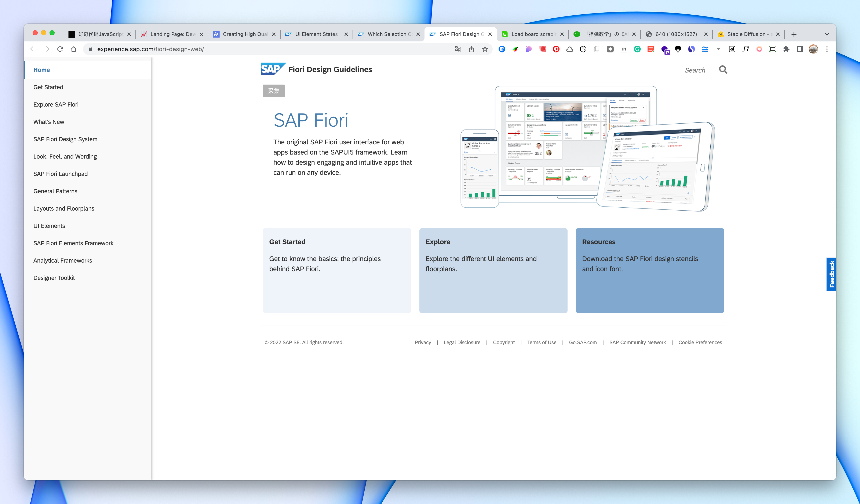Open the Grammarly extension icon
The height and width of the screenshot is (504, 860).
637,49
